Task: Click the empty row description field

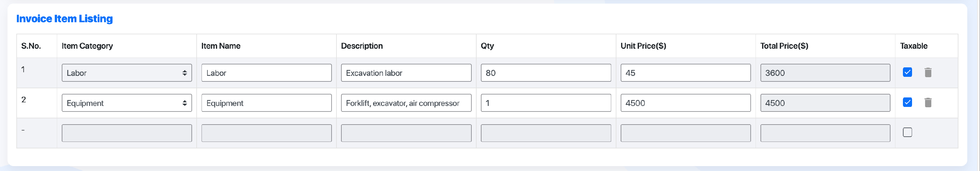Action: click(x=406, y=133)
